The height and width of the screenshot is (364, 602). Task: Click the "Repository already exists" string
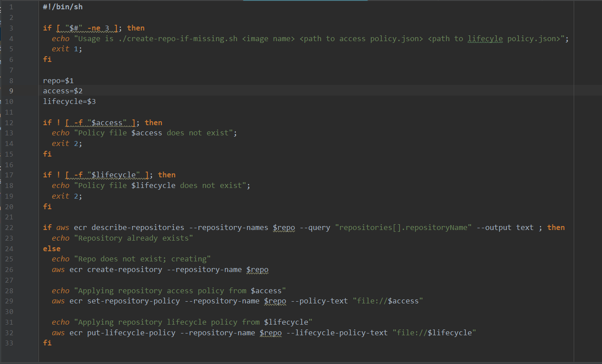coord(134,238)
